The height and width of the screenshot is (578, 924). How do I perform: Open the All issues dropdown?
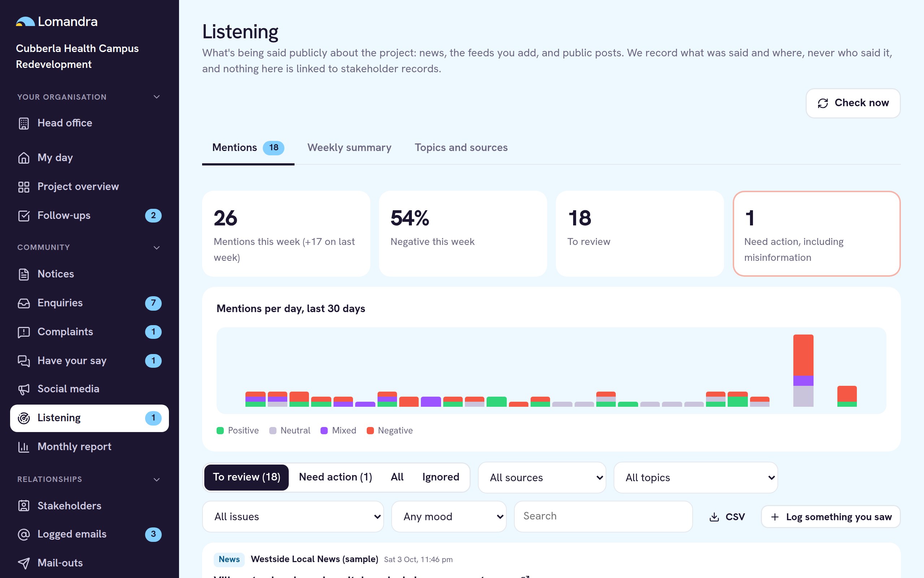(x=293, y=517)
